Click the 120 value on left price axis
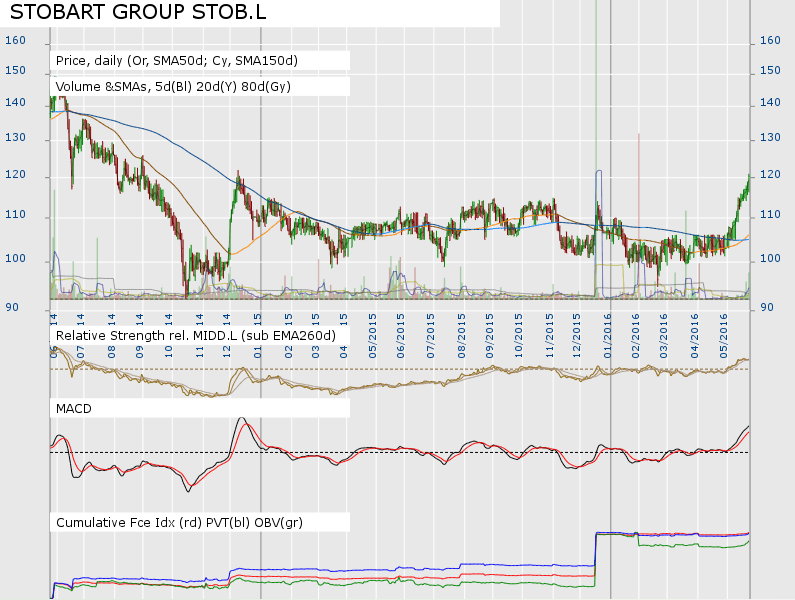The image size is (795, 600). pyautogui.click(x=15, y=174)
